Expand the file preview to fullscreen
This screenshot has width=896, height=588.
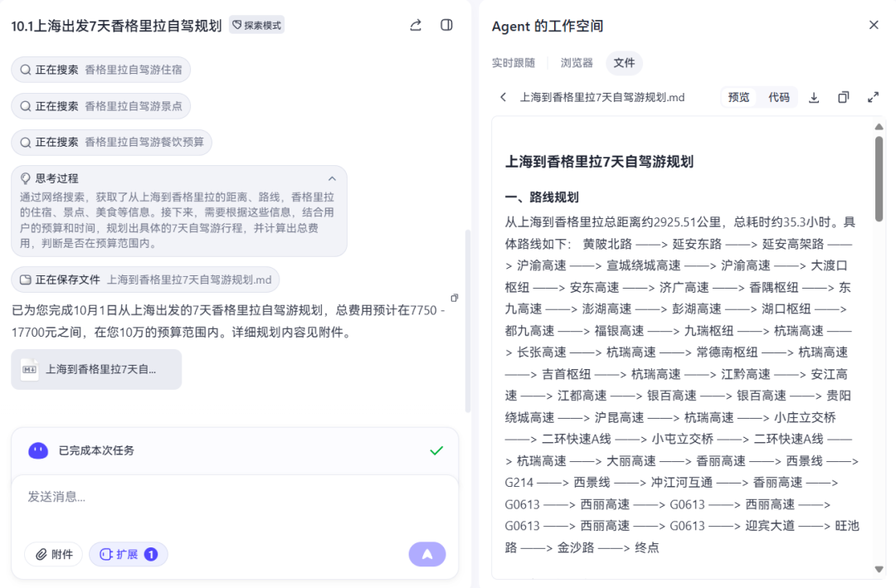click(873, 97)
